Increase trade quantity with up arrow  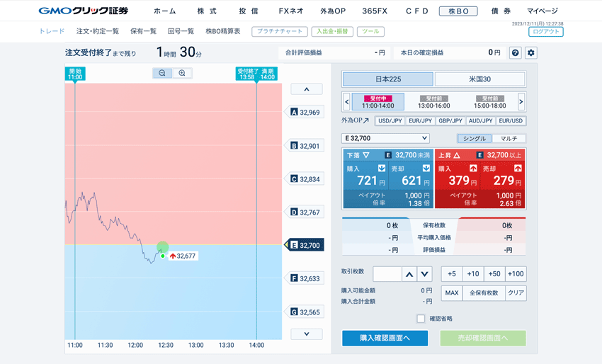tap(409, 274)
